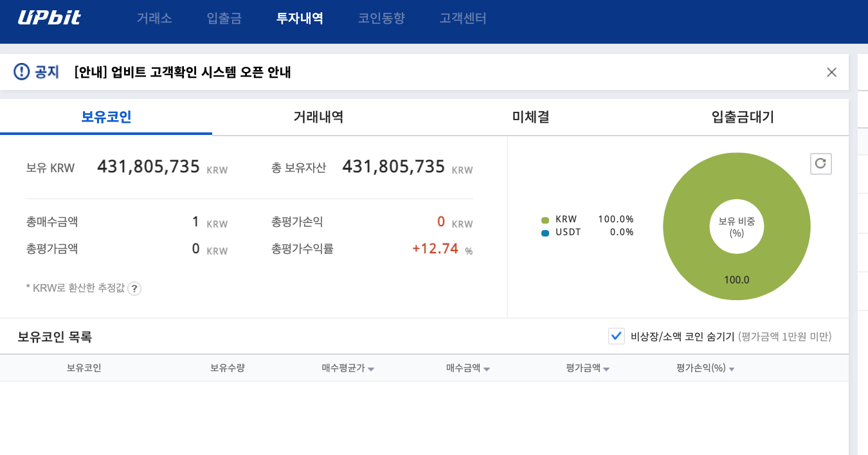Open the 입출금 menu

tap(224, 18)
